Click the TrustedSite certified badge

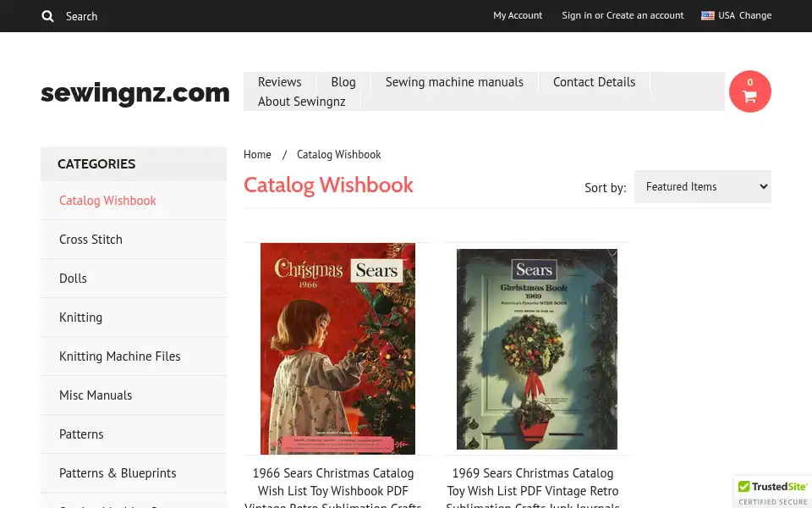pyautogui.click(x=772, y=493)
